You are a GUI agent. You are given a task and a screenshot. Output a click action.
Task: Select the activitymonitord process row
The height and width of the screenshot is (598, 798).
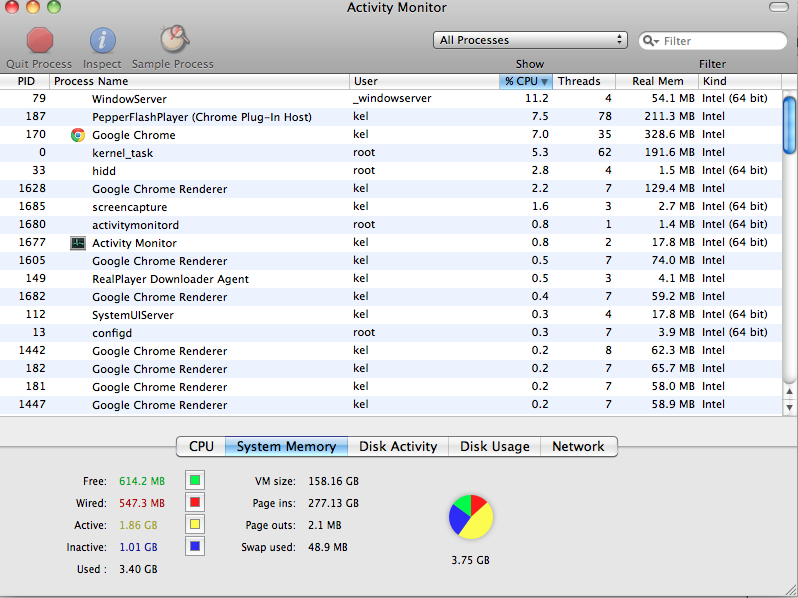pyautogui.click(x=391, y=224)
